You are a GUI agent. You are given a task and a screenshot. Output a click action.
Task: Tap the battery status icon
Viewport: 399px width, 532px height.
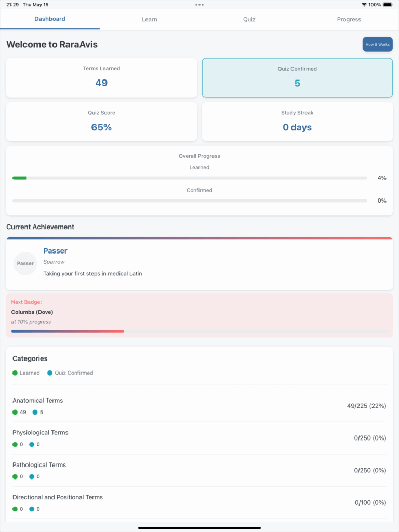(x=388, y=5)
